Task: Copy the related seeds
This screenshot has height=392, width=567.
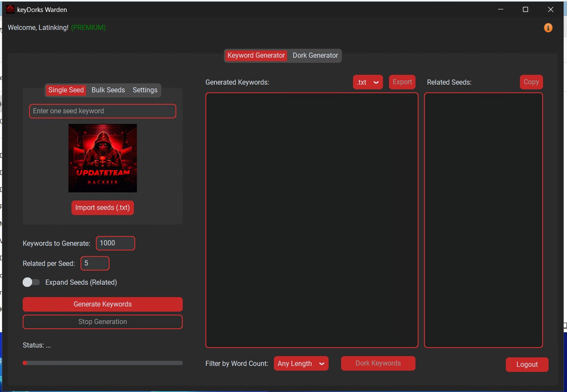Action: (531, 82)
